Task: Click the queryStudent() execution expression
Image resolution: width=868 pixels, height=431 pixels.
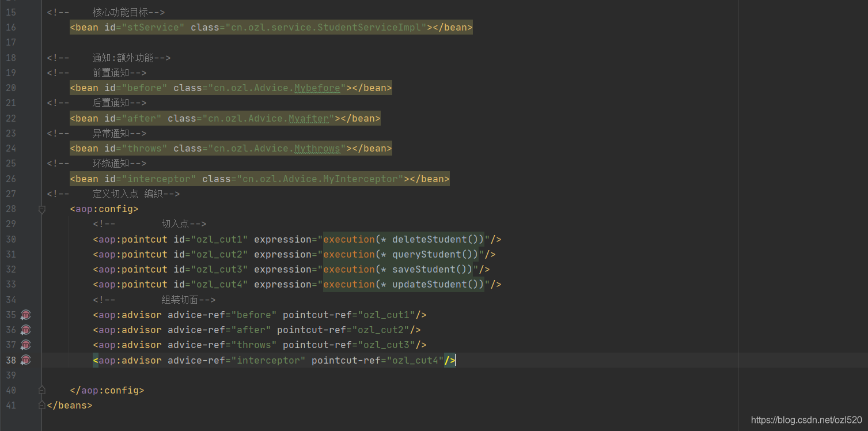Action: (401, 254)
